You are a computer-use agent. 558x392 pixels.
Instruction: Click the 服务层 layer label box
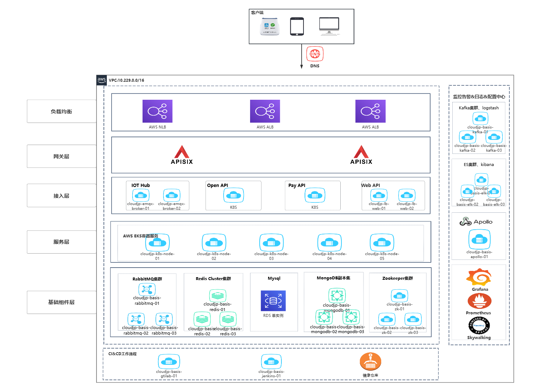click(62, 242)
